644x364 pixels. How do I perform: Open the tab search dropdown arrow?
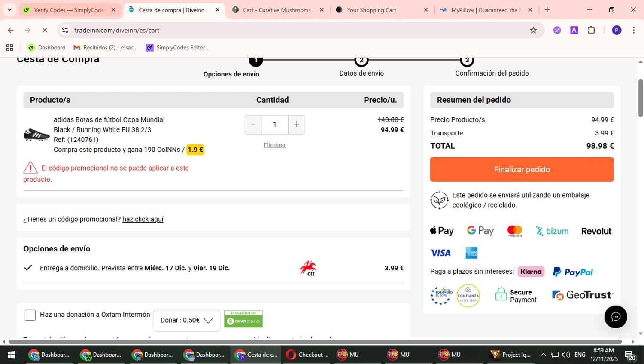(9, 9)
